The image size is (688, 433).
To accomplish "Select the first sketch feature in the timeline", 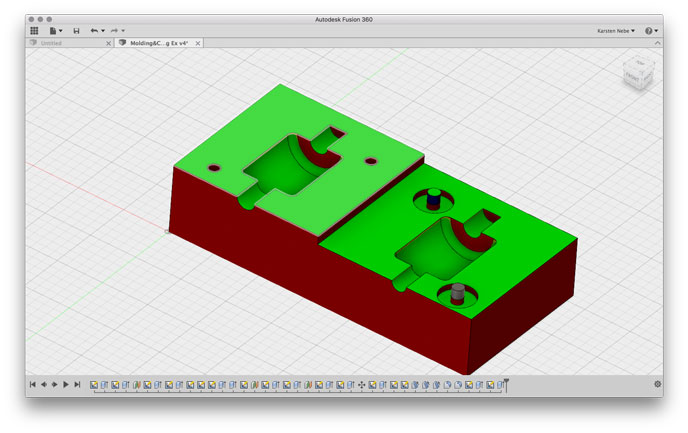I will pos(94,385).
